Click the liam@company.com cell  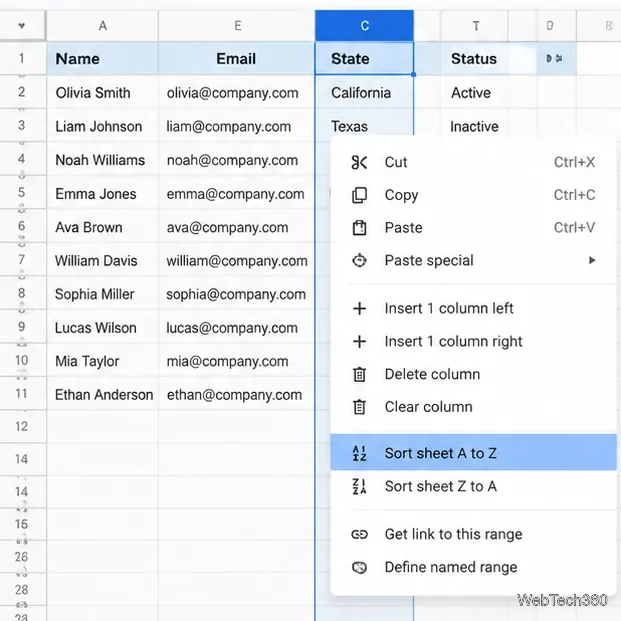[x=237, y=126]
